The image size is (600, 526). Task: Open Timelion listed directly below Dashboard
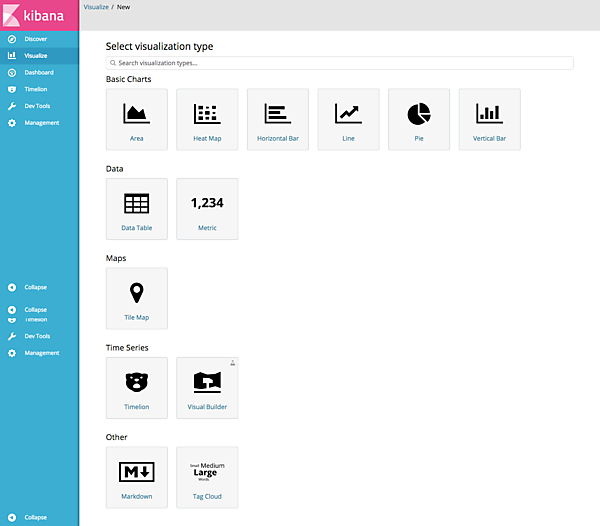(x=36, y=89)
